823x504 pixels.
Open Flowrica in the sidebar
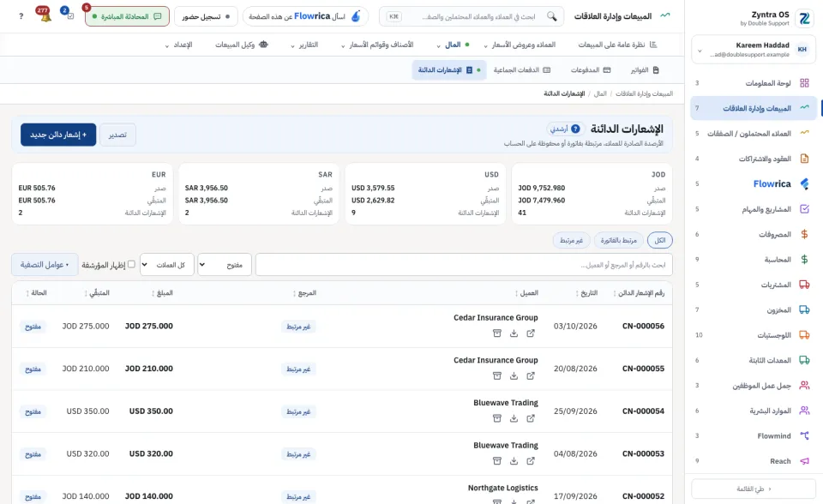pyautogui.click(x=754, y=183)
